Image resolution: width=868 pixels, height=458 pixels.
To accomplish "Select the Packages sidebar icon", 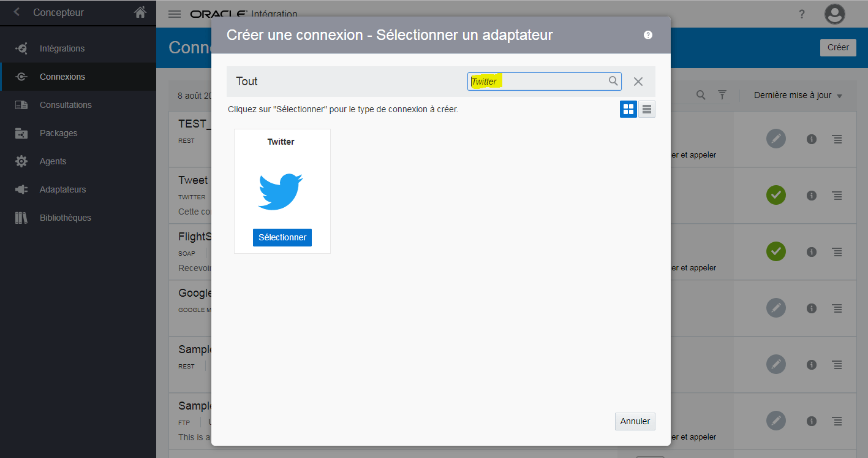I will (23, 133).
